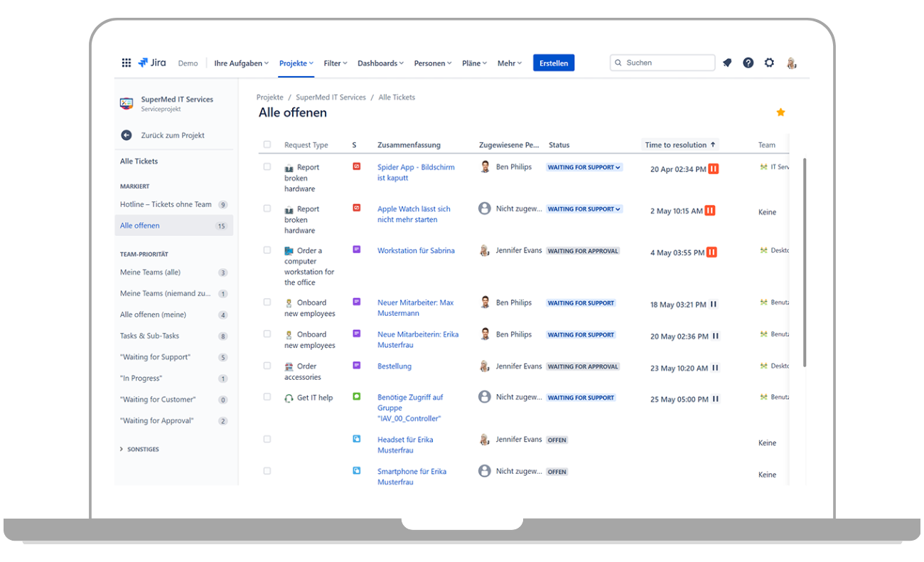Select the checkbox for Spider App ticket
The width and height of the screenshot is (924, 562).
pyautogui.click(x=267, y=166)
